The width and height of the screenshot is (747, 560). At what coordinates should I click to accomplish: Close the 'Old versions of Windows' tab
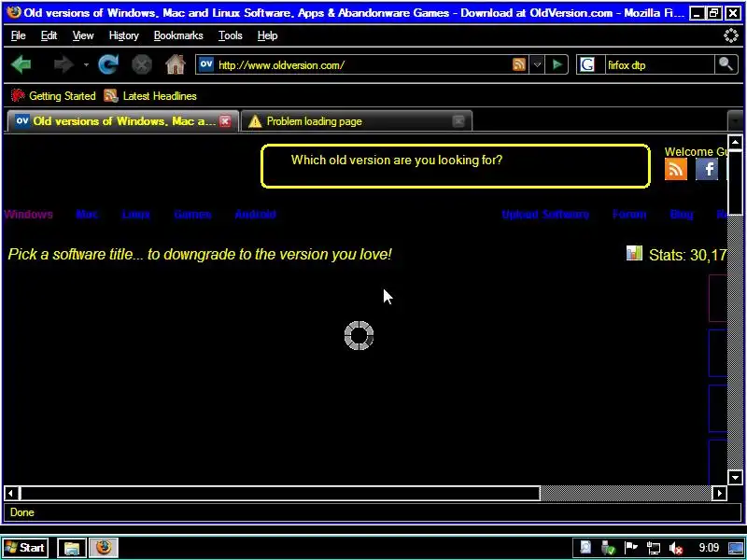225,121
